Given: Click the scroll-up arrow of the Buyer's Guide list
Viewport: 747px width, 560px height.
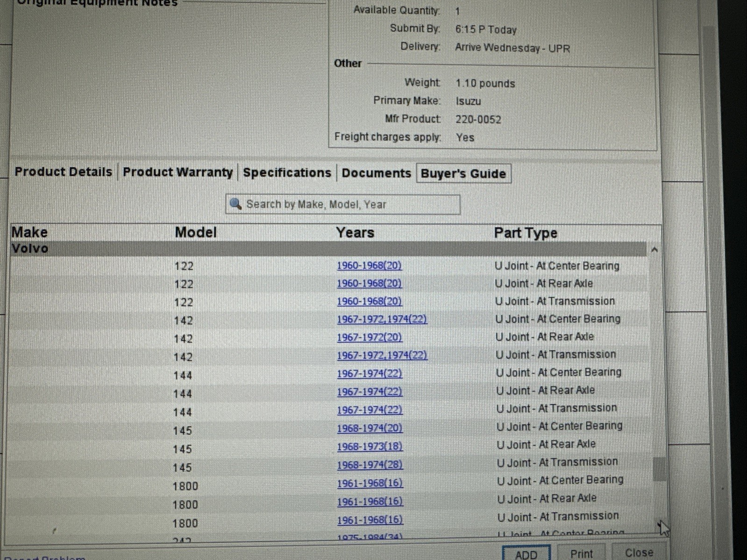Looking at the screenshot, I should 655,250.
